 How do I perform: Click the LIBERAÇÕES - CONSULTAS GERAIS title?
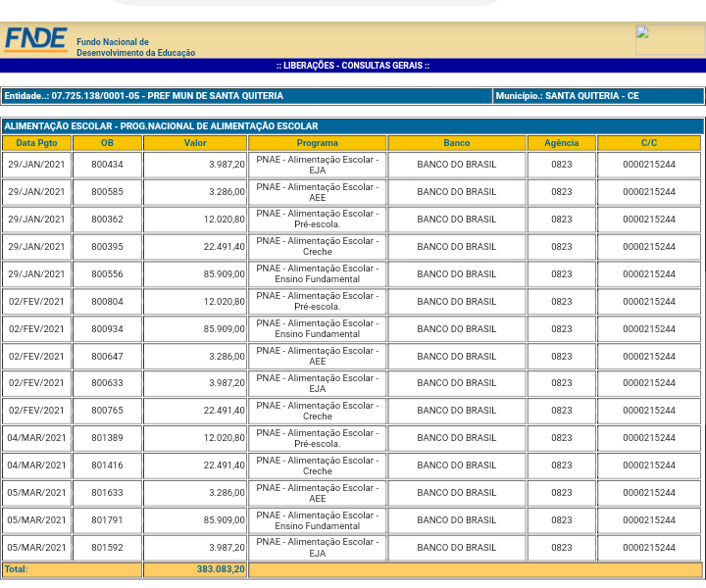pyautogui.click(x=353, y=66)
